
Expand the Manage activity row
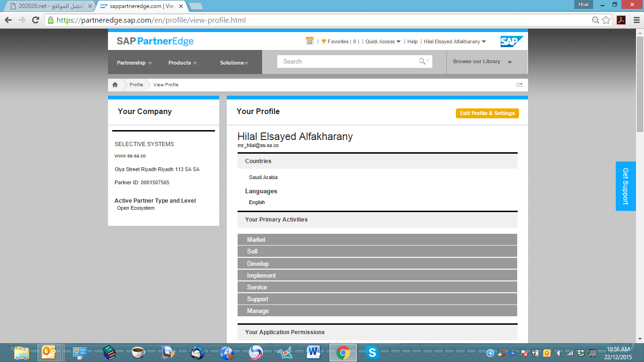[377, 311]
